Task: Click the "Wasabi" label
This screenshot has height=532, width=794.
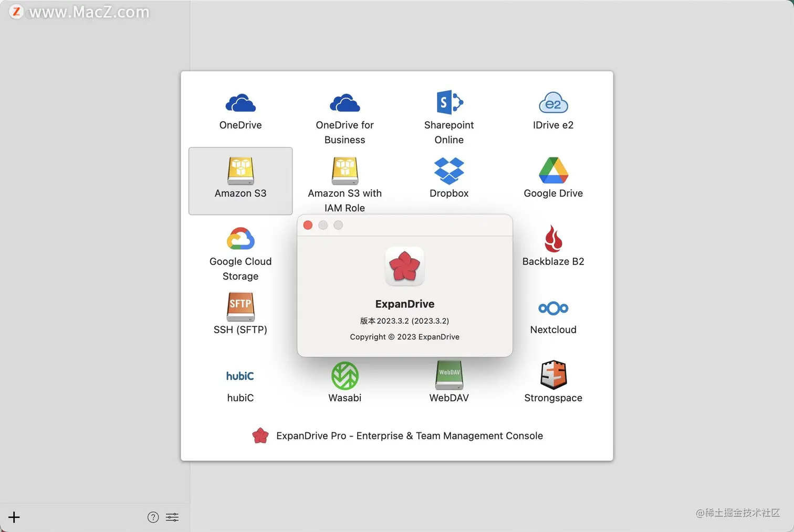Action: [345, 398]
